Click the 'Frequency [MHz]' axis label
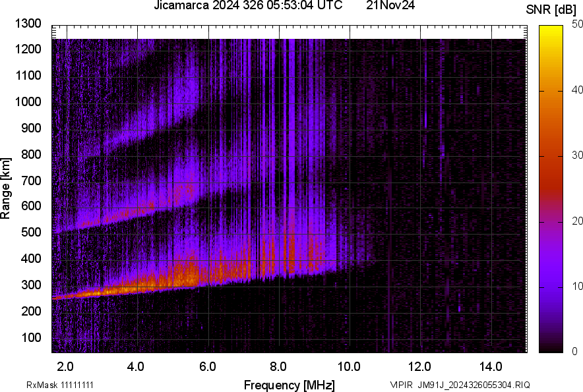Image resolution: width=583 pixels, height=392 pixels. [290, 385]
